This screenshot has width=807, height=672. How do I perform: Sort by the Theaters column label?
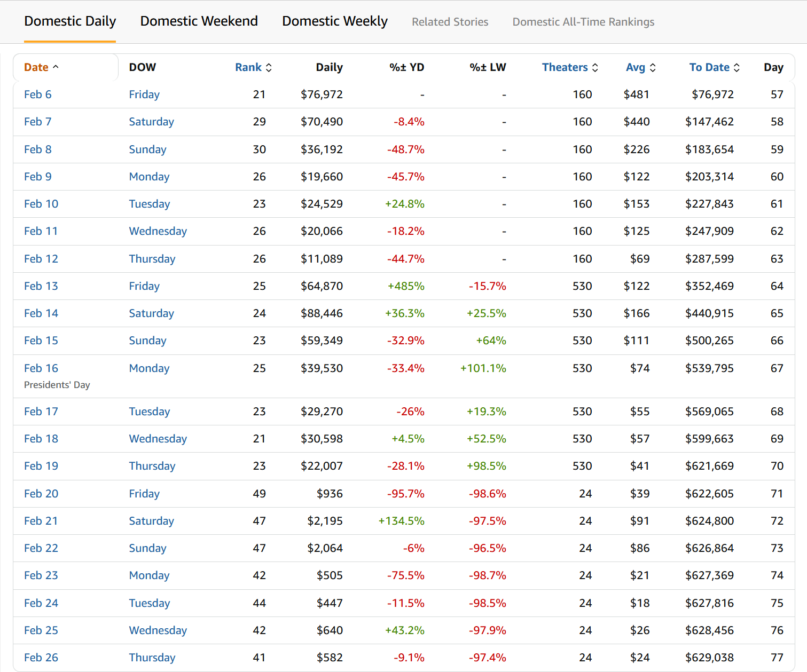565,67
